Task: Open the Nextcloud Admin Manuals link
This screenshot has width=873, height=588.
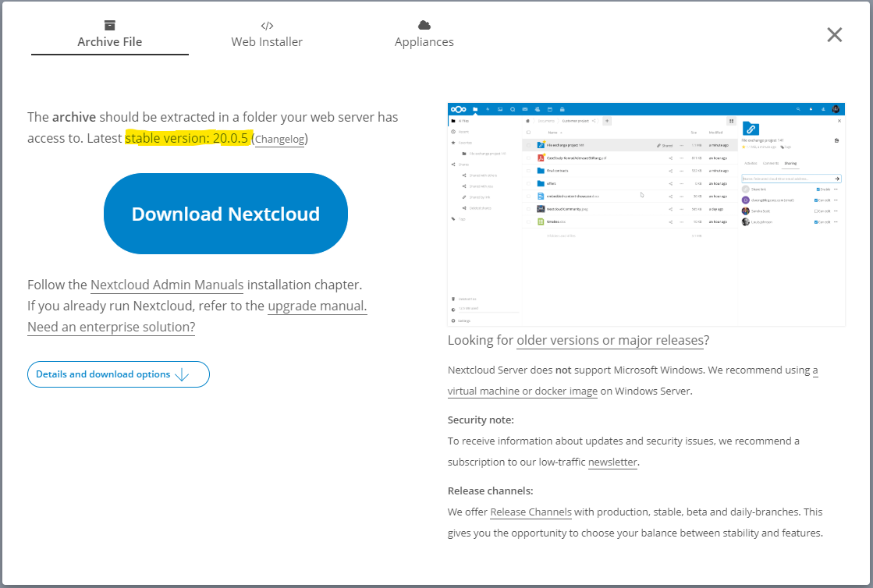Action: coord(167,285)
